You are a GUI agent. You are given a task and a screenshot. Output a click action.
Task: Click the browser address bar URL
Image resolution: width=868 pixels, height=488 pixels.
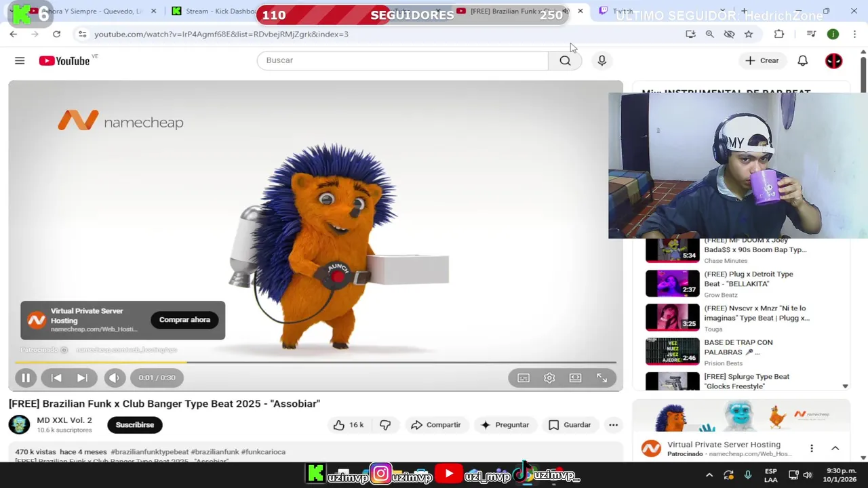[x=221, y=34]
